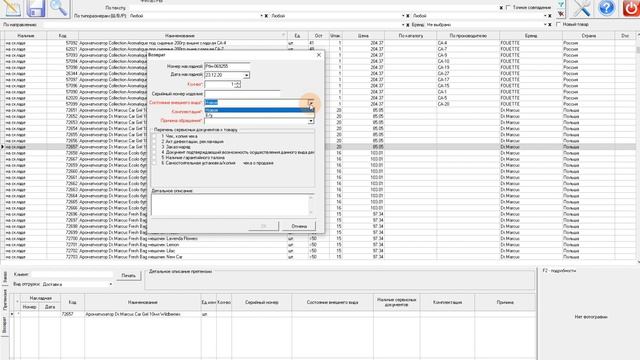Click the 'По тексту' search field
The height and width of the screenshot is (360, 640).
tap(313, 8)
